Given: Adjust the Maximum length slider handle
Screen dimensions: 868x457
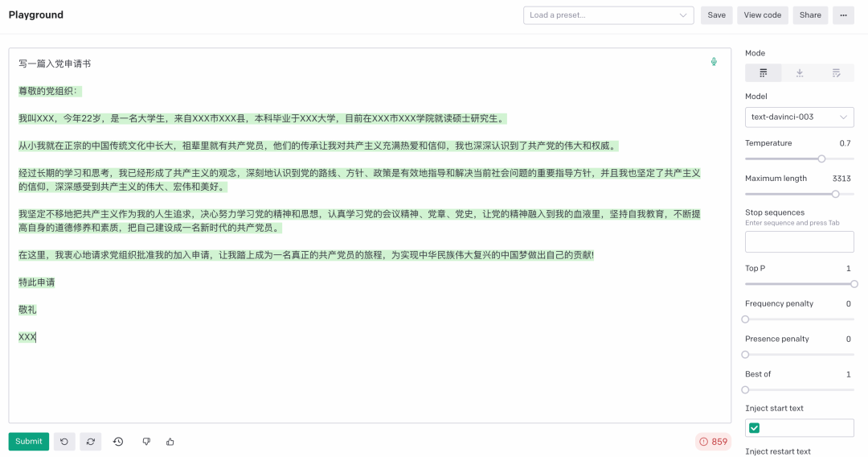Looking at the screenshot, I should pyautogui.click(x=835, y=194).
